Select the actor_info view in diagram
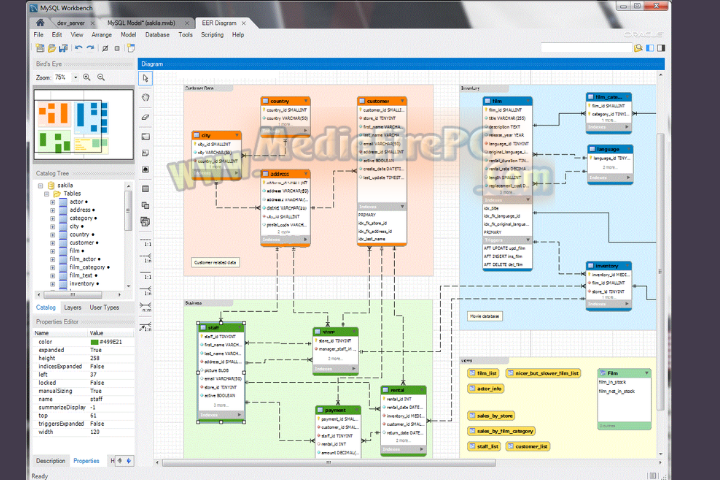 486,389
